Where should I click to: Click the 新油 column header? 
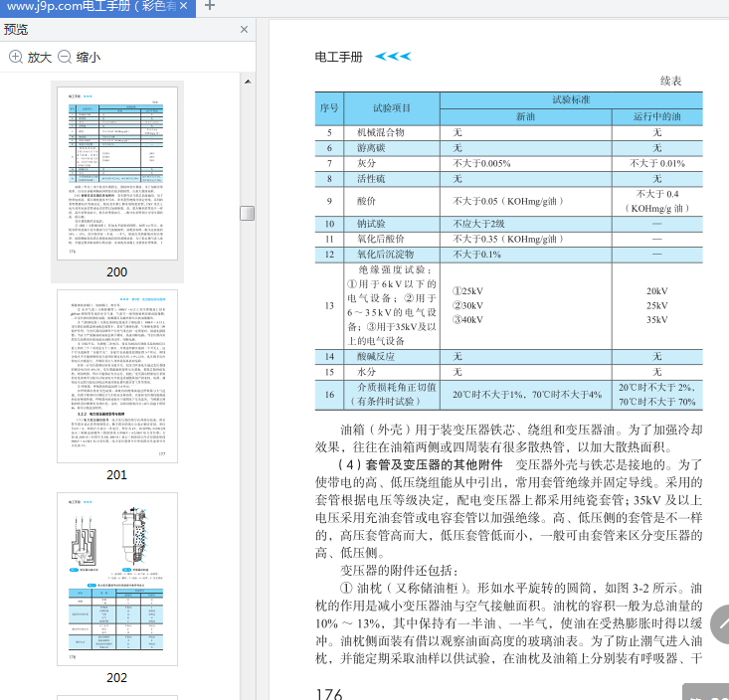[525, 116]
